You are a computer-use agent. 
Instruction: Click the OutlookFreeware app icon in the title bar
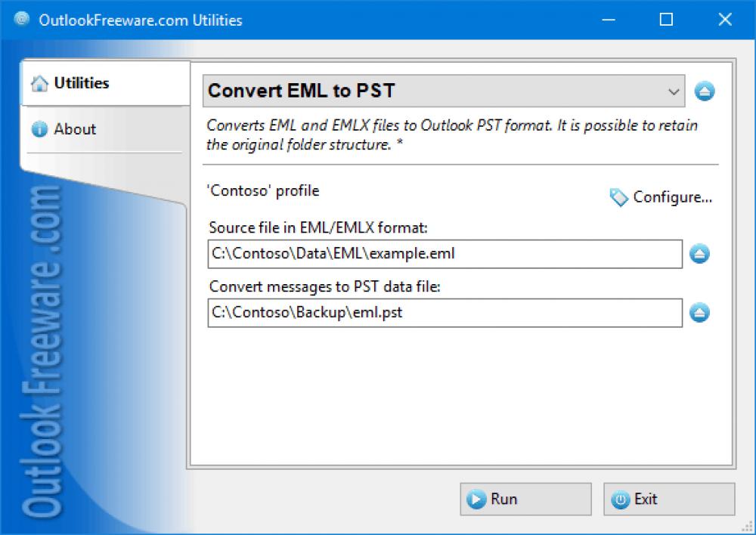pos(20,20)
